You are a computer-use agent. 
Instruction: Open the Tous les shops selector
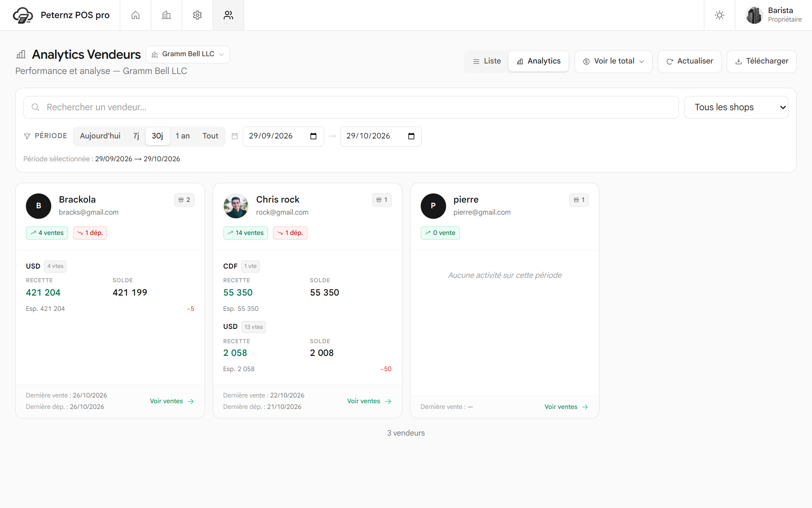(736, 107)
